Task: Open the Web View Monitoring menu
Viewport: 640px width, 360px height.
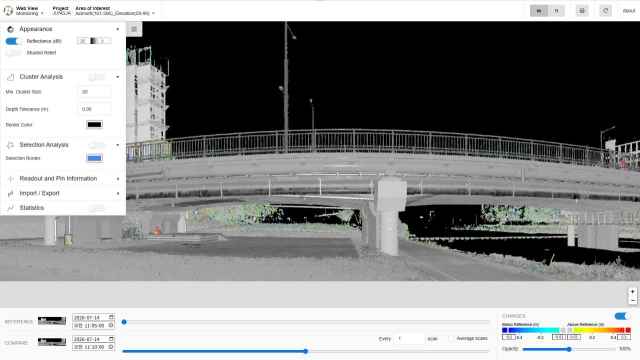Action: tap(29, 11)
